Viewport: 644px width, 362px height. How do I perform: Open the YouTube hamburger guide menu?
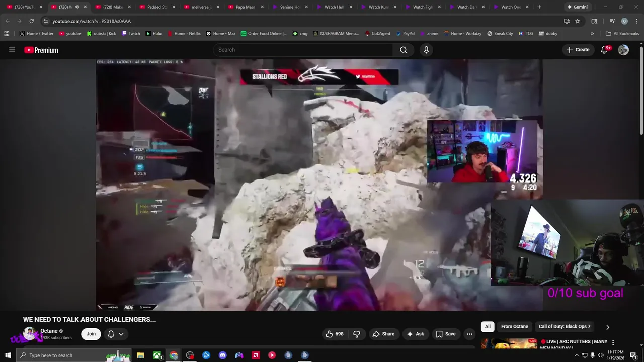pyautogui.click(x=12, y=50)
